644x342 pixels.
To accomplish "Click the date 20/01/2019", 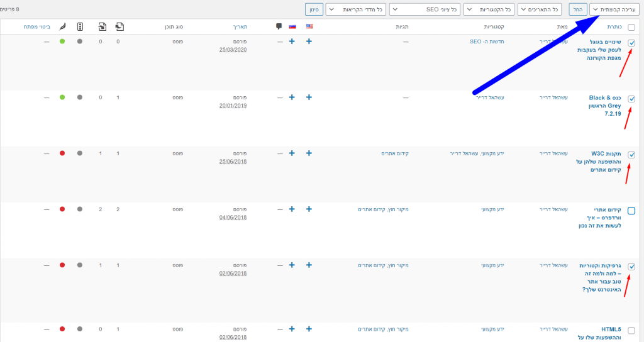I will 233,106.
